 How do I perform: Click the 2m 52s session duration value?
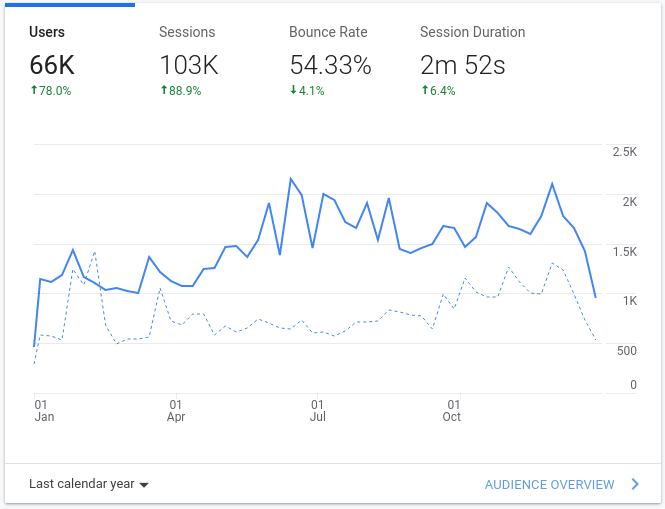coord(462,66)
